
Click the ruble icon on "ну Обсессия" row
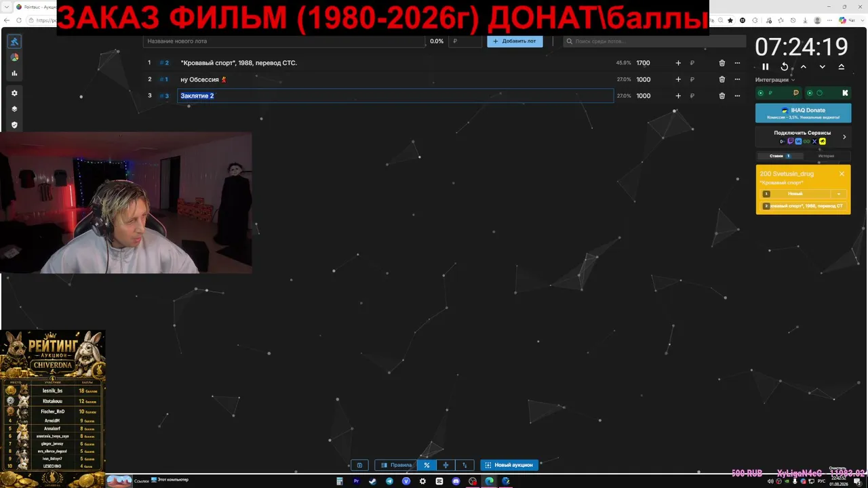click(x=692, y=79)
